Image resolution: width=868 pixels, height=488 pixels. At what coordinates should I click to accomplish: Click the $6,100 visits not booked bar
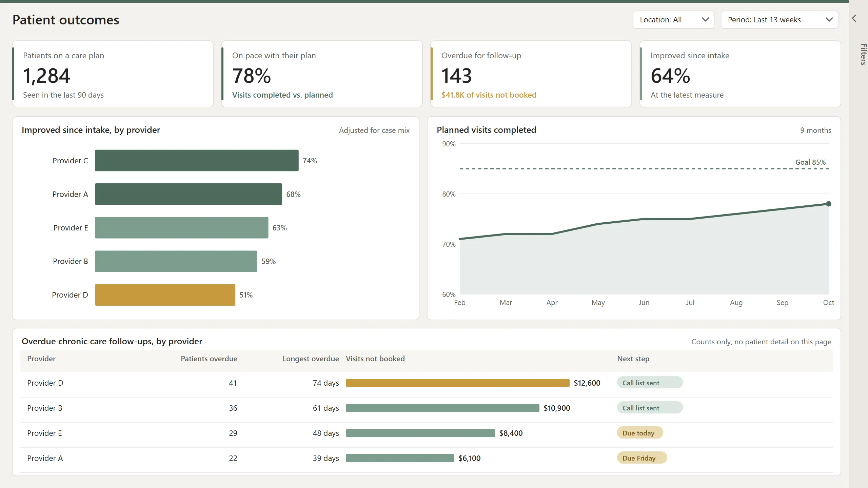400,458
